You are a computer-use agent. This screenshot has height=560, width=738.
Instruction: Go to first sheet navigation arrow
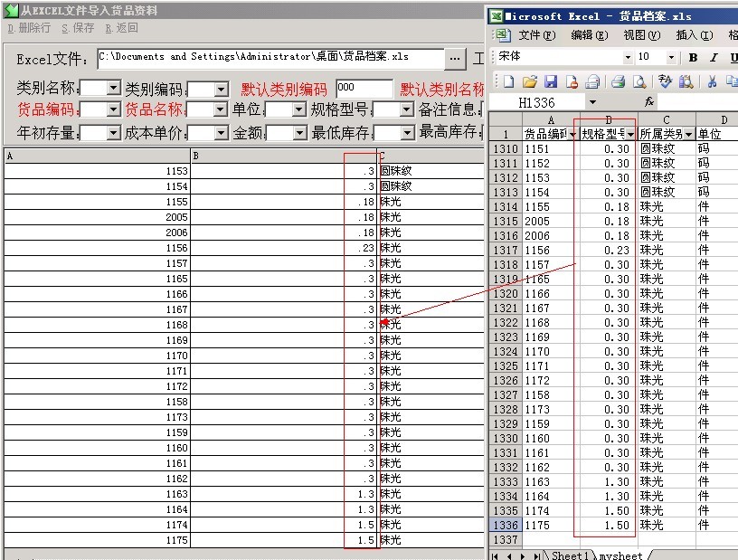pos(495,556)
